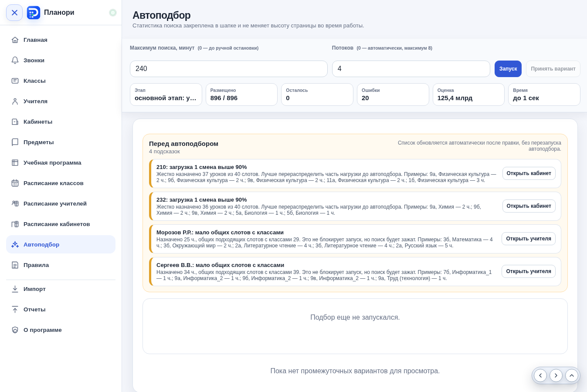Screen dimensions: 587x392
Task: Open Кабинеты in sidebar
Action: 61,122
